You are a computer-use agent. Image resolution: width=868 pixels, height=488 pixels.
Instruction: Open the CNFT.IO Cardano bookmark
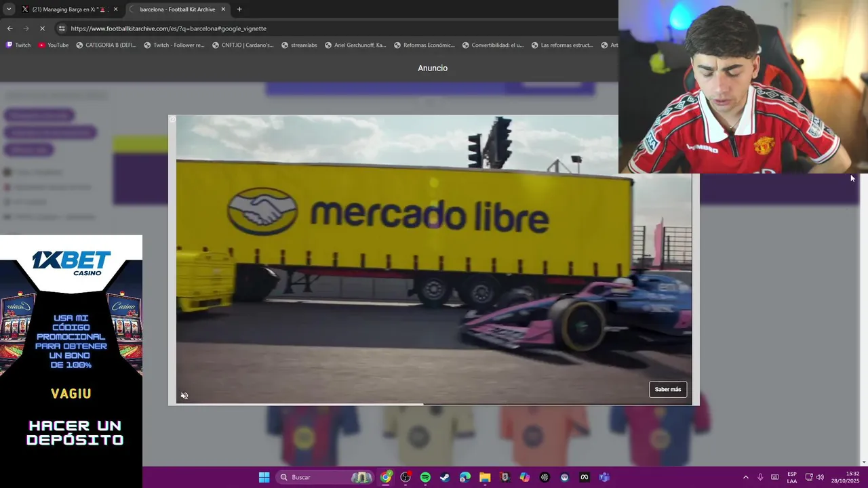pos(243,45)
